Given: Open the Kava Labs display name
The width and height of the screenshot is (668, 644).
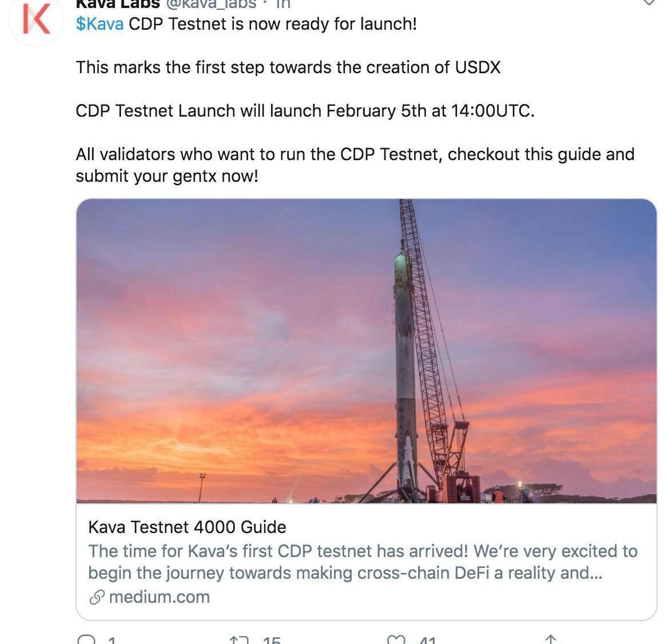Looking at the screenshot, I should (x=117, y=3).
